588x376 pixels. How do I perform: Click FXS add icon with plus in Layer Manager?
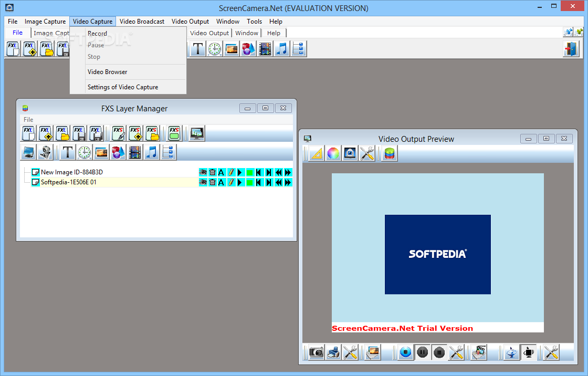(x=135, y=133)
